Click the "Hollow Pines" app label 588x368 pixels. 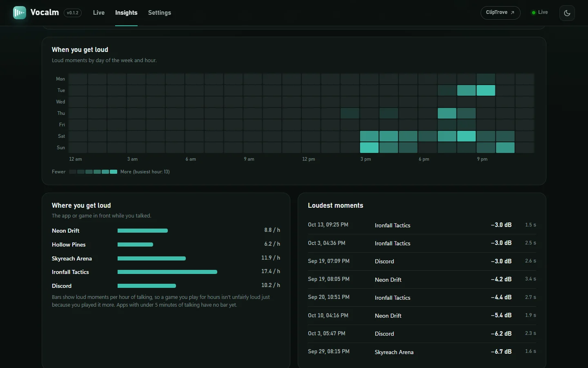(x=69, y=245)
